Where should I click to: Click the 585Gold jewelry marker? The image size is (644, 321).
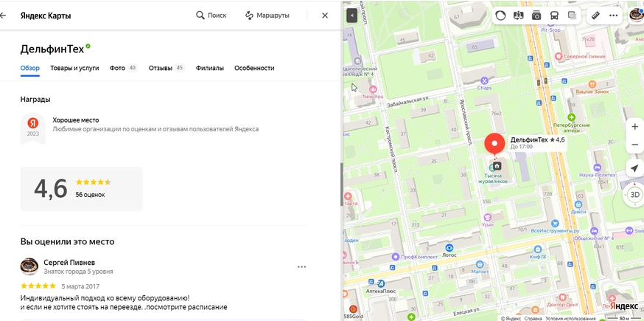coord(352,308)
